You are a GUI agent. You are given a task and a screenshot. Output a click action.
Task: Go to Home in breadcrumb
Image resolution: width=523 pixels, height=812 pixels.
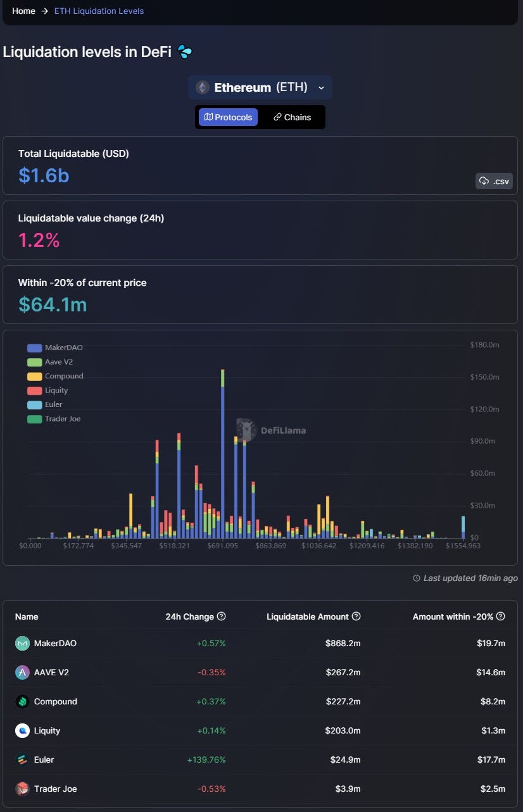(23, 11)
